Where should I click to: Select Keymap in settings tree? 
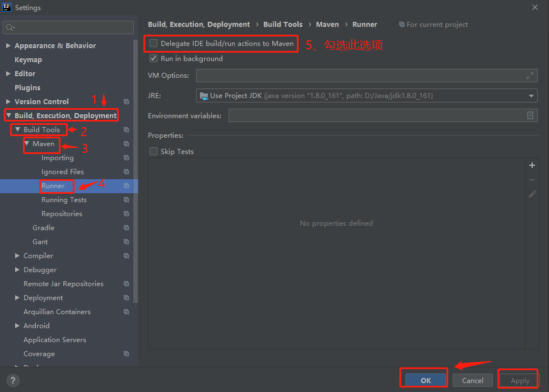[x=28, y=59]
